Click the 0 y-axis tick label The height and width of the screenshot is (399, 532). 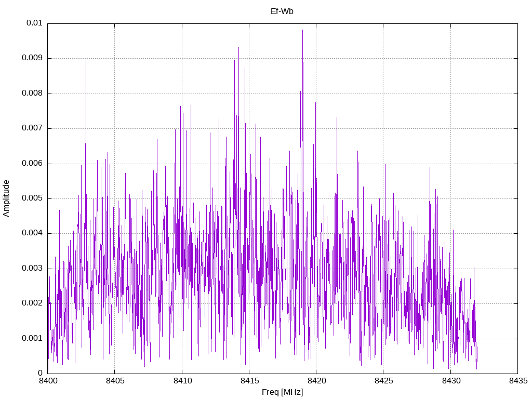click(41, 374)
